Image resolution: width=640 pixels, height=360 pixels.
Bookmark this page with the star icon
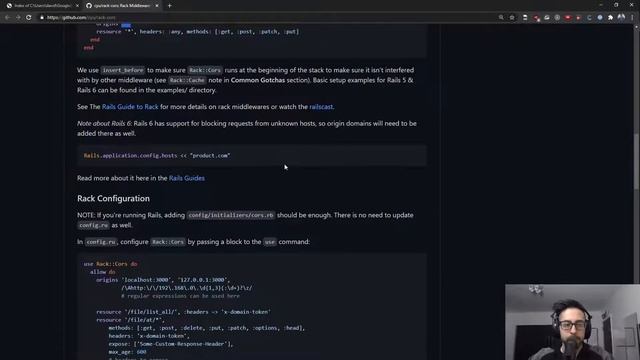(512, 18)
